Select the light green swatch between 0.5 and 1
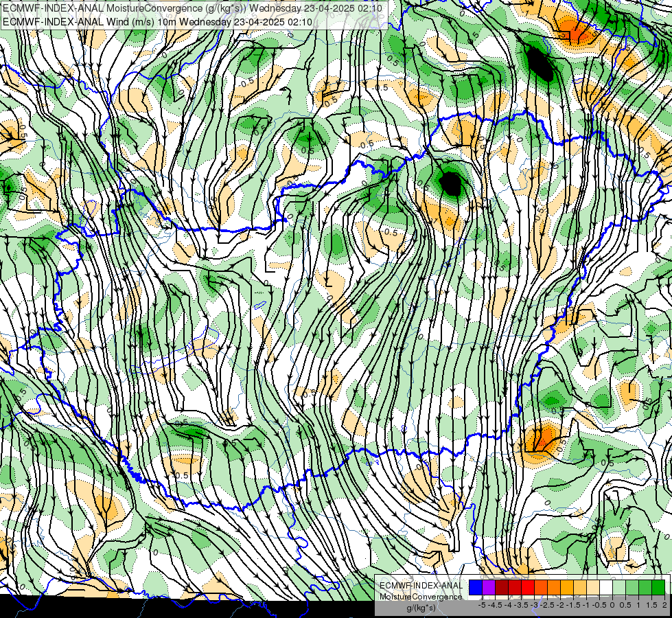672x618 pixels. pyautogui.click(x=632, y=587)
